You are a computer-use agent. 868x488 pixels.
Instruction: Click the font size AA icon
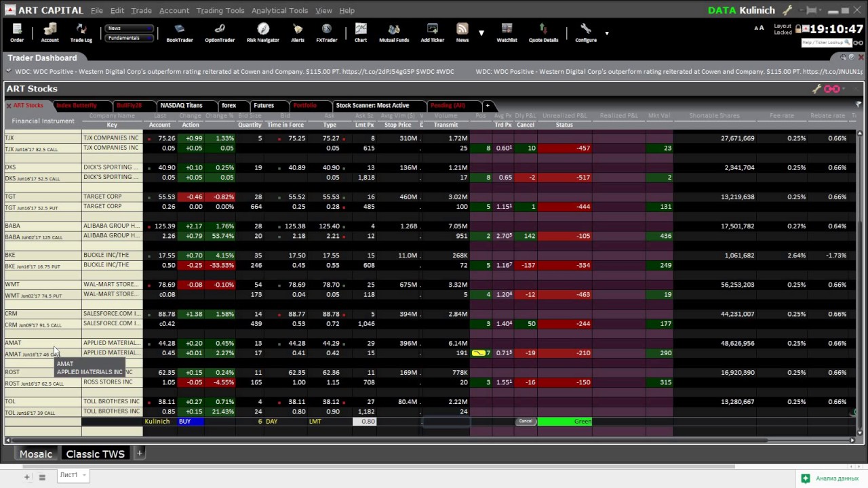click(759, 28)
